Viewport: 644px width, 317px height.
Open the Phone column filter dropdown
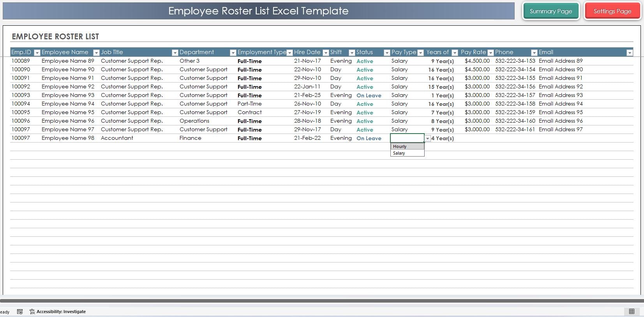534,53
